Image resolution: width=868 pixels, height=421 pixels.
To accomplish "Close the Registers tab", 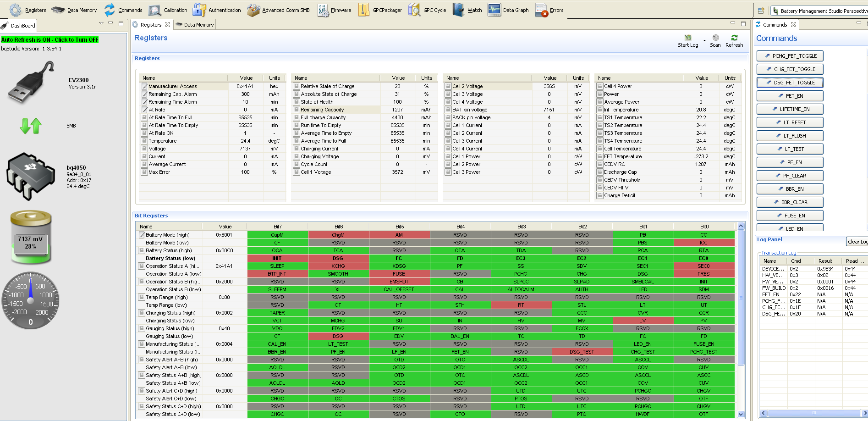I will [168, 25].
